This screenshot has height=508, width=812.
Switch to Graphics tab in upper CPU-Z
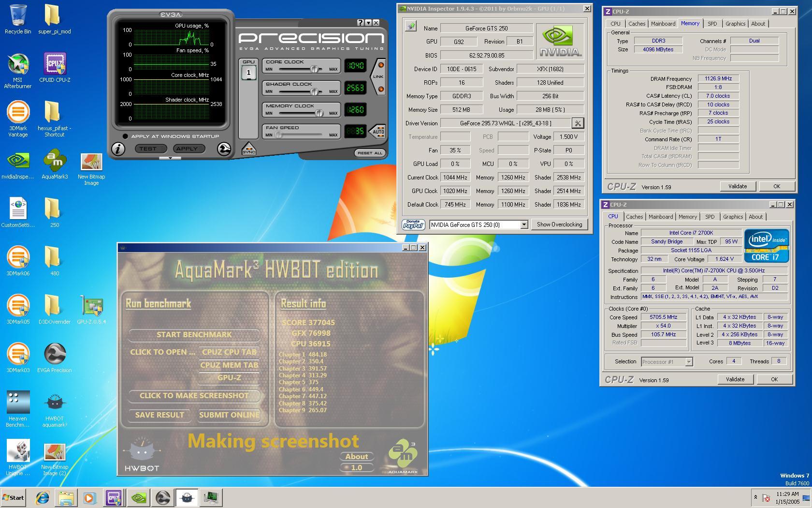735,24
